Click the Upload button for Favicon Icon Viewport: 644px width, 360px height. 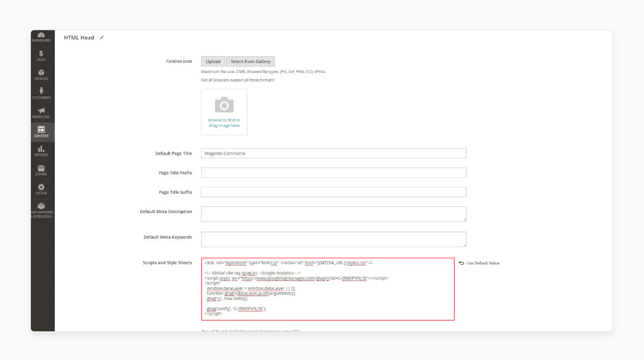pos(213,61)
